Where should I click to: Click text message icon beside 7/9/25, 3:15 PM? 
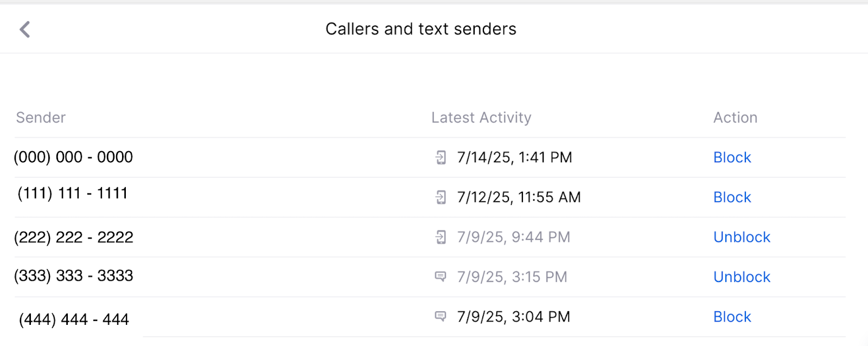pos(441,277)
